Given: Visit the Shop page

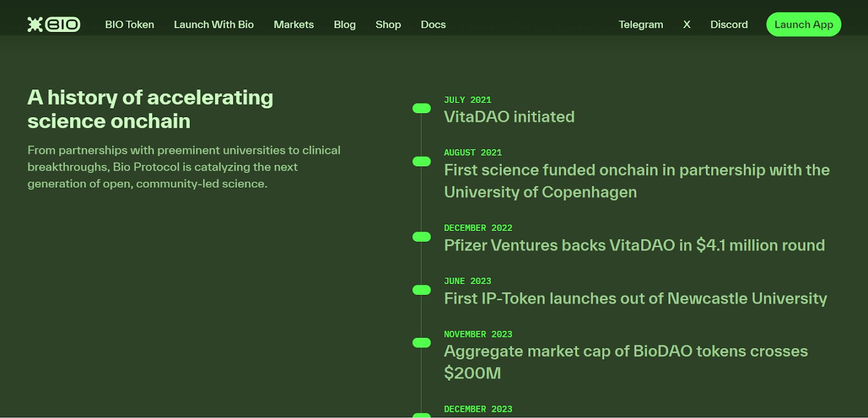Looking at the screenshot, I should pos(388,24).
